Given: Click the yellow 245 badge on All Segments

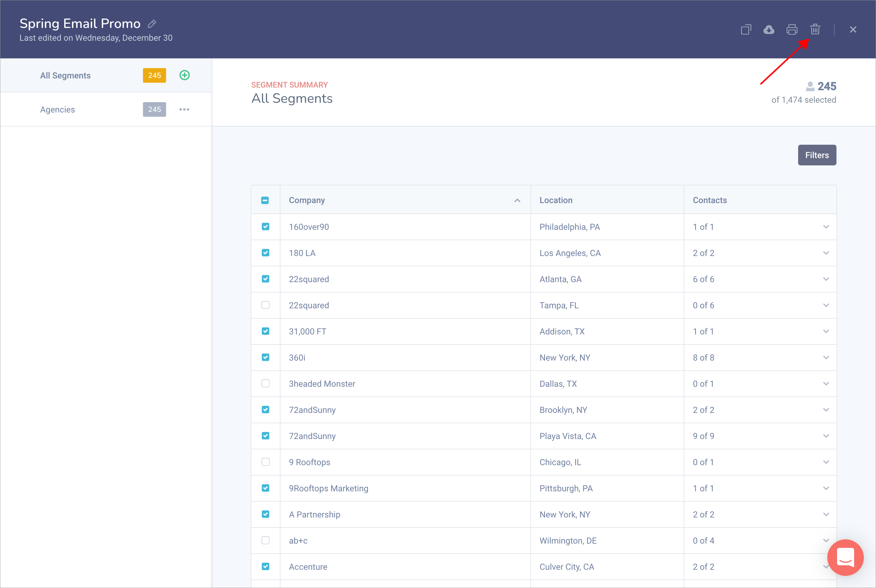Looking at the screenshot, I should 155,75.
